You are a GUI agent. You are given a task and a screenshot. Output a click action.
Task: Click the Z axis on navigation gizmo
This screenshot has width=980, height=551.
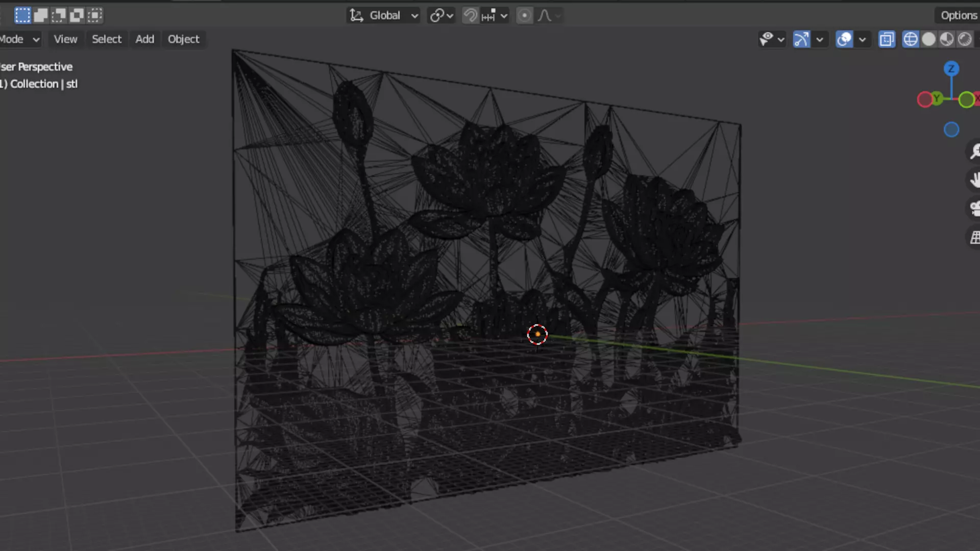(951, 68)
